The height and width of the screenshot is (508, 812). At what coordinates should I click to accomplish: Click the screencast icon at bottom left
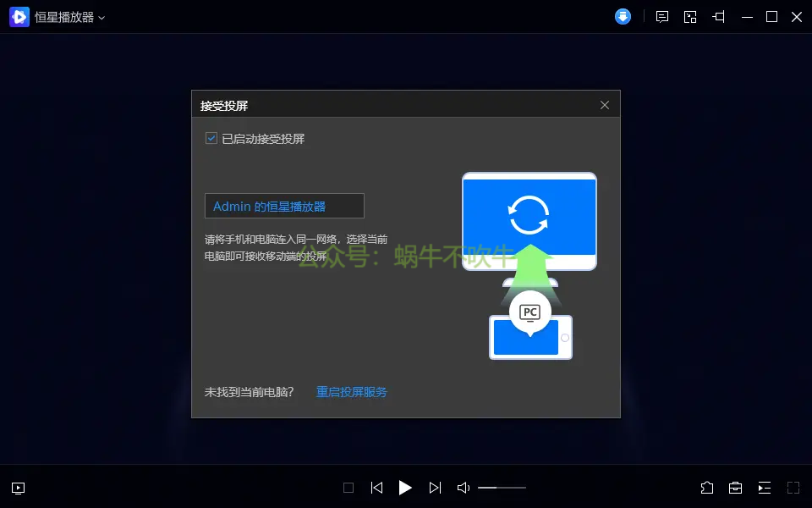coord(17,488)
